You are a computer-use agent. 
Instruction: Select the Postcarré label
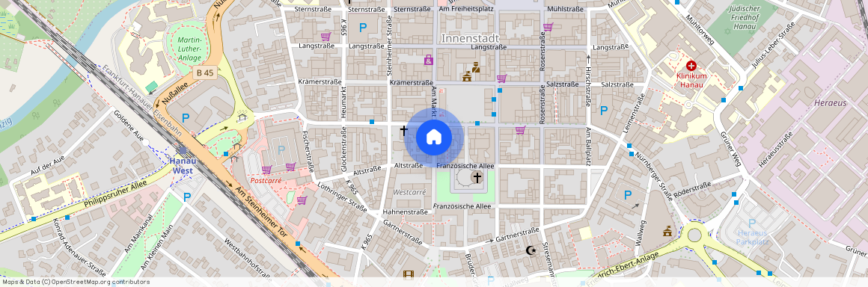pyautogui.click(x=266, y=180)
